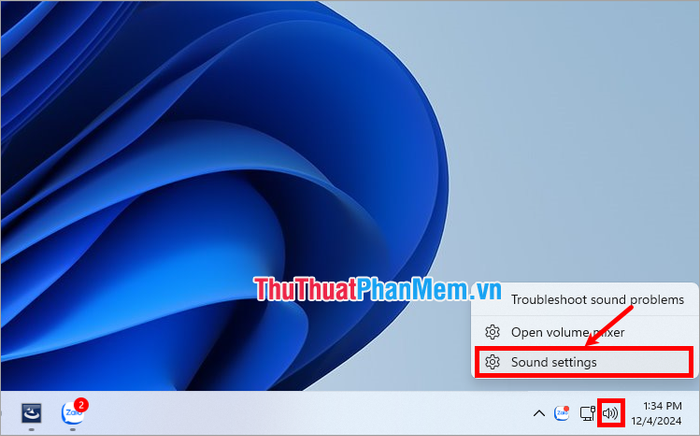The height and width of the screenshot is (436, 700).
Task: Open clock showing 1:34 PM
Action: coord(662,406)
